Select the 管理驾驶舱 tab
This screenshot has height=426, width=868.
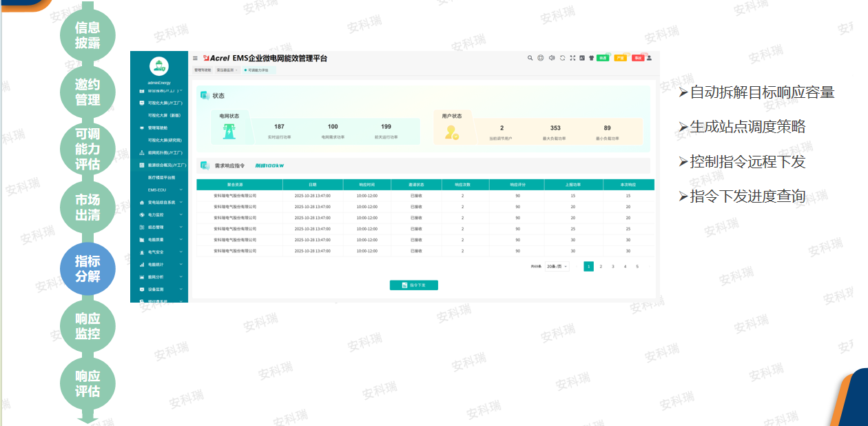(203, 70)
